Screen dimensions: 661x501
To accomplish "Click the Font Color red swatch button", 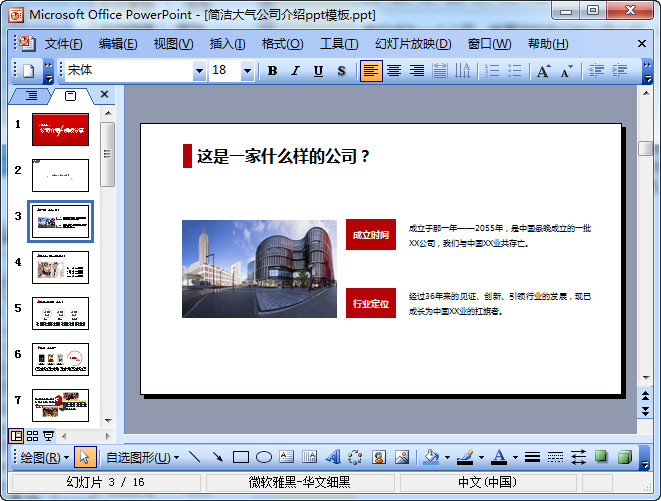I will (499, 457).
